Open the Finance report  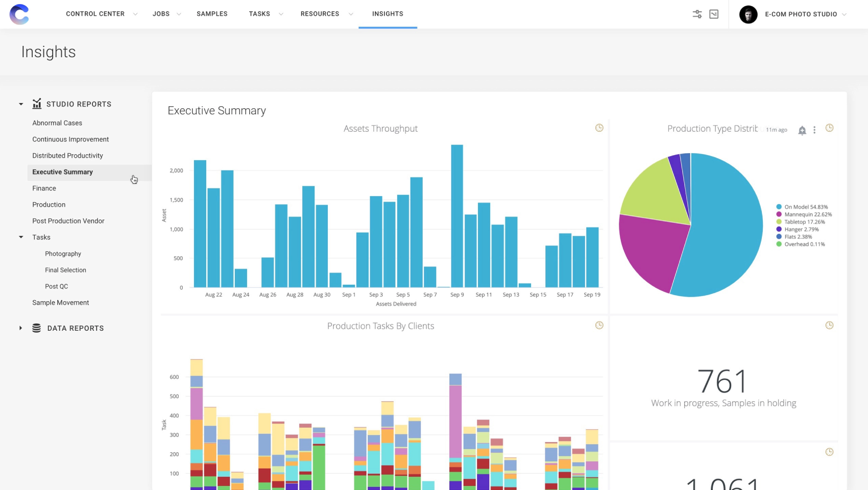point(44,188)
